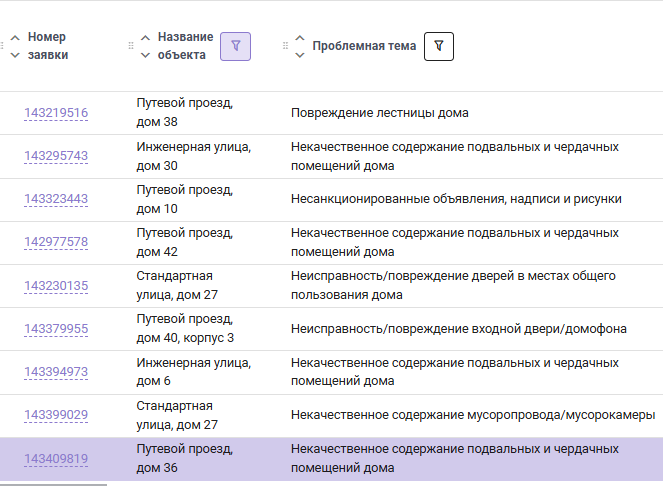Select the row for Инженерная улица, дом 6
This screenshot has width=663, height=502.
pos(332,372)
